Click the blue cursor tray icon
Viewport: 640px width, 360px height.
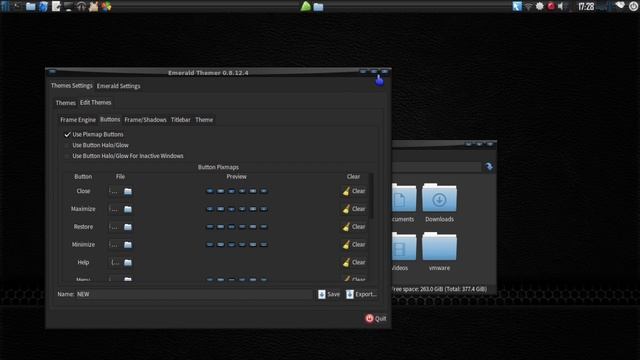[x=517, y=6]
